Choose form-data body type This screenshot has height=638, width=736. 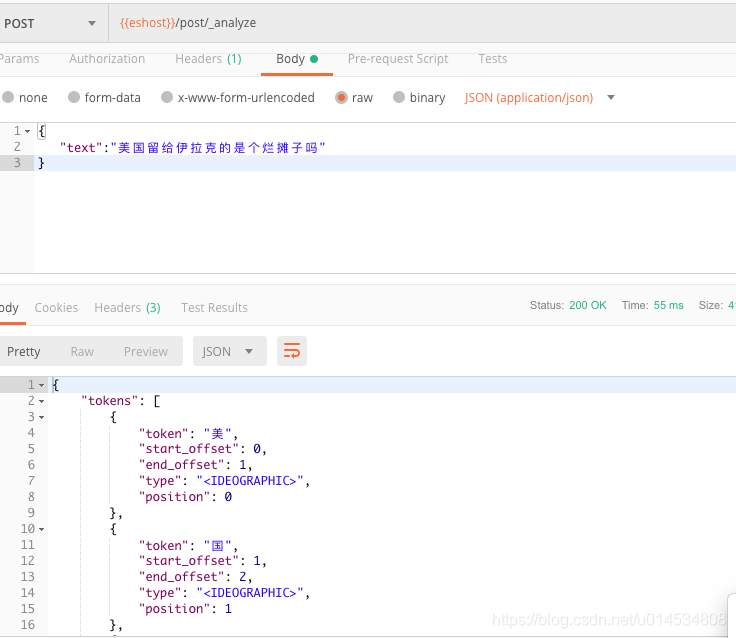[104, 97]
